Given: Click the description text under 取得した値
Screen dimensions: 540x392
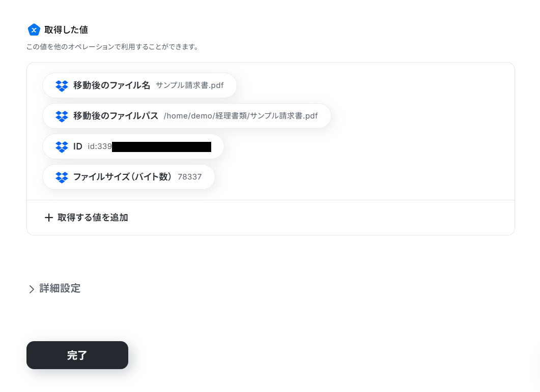Looking at the screenshot, I should [x=112, y=47].
